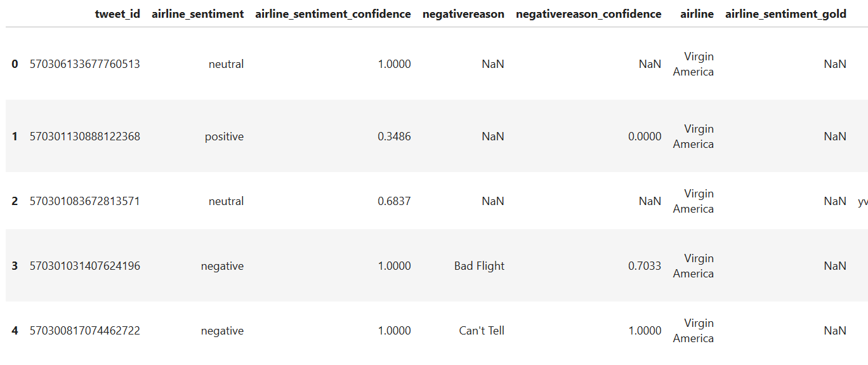868x365 pixels.
Task: Click the negativereason column header
Action: [463, 14]
